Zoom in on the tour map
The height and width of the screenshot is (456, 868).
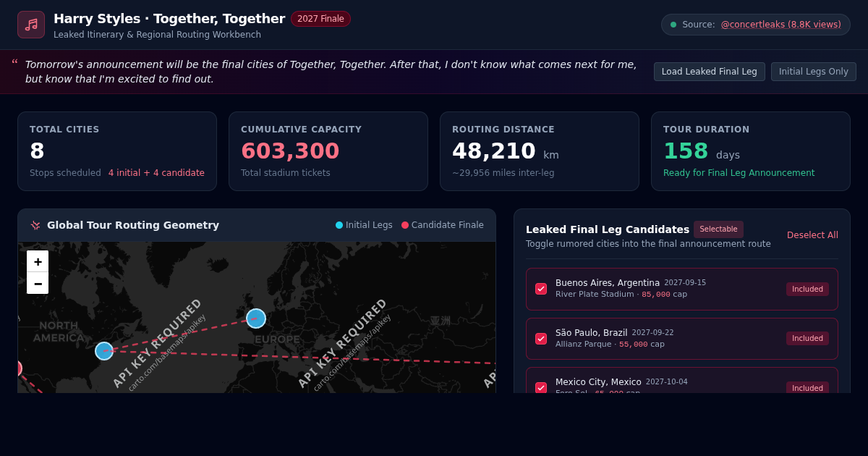coord(38,261)
